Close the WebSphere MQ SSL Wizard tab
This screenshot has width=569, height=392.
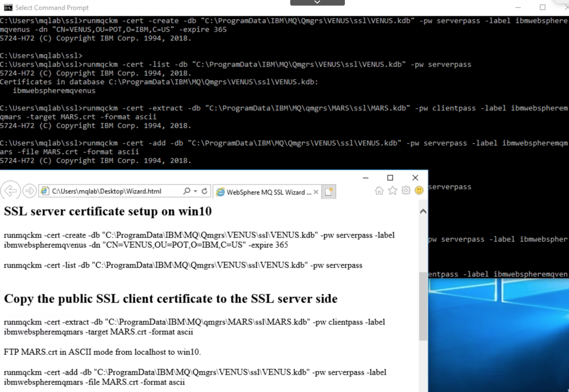coord(316,192)
